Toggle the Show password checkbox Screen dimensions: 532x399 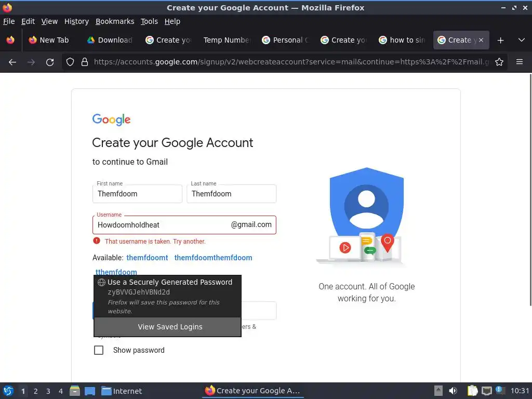99,350
